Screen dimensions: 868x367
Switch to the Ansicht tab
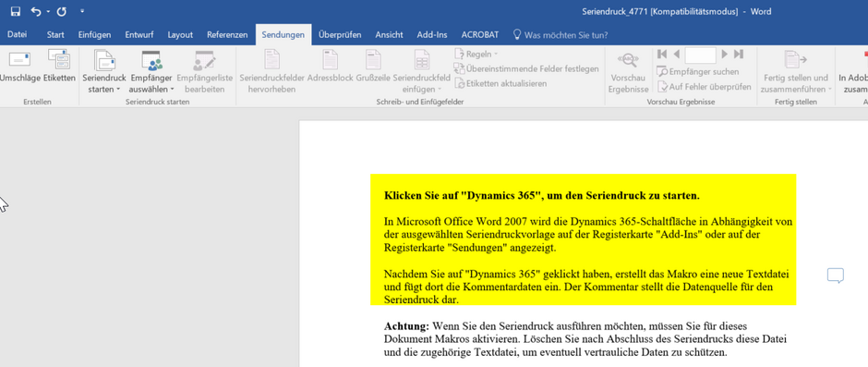[x=389, y=34]
